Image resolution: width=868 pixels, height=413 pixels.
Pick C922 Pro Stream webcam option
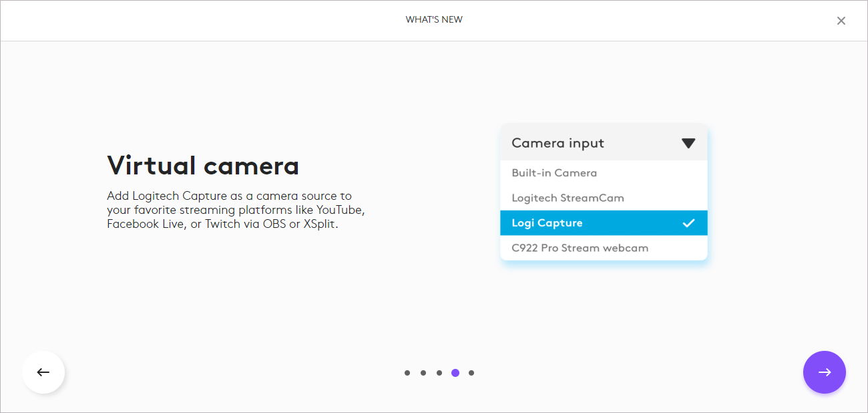604,248
